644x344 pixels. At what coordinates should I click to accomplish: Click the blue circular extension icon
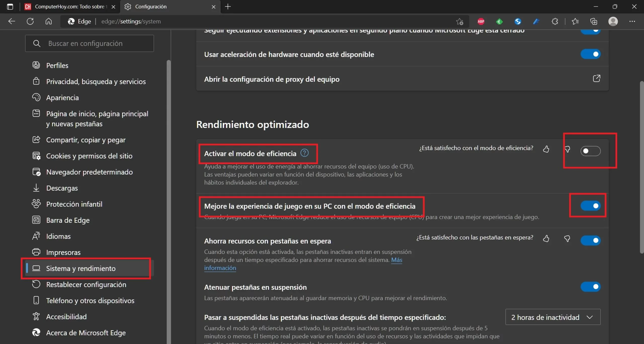click(x=518, y=22)
